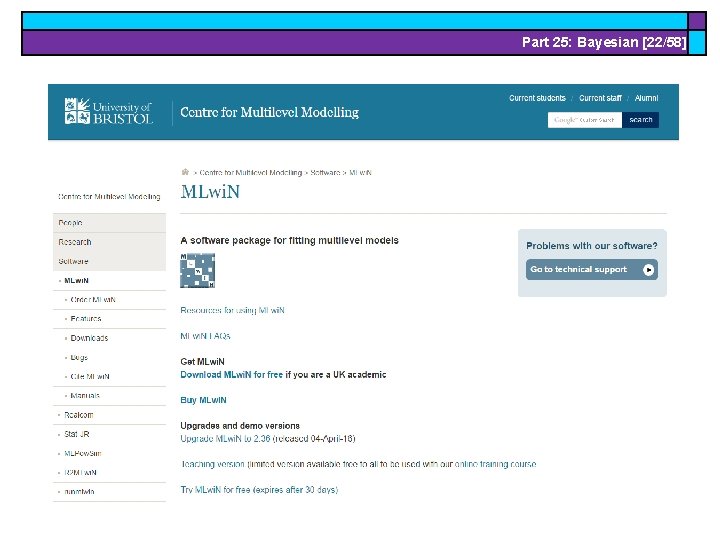Click Part 25: Bayesian slide title
720x540 pixels.
point(604,42)
